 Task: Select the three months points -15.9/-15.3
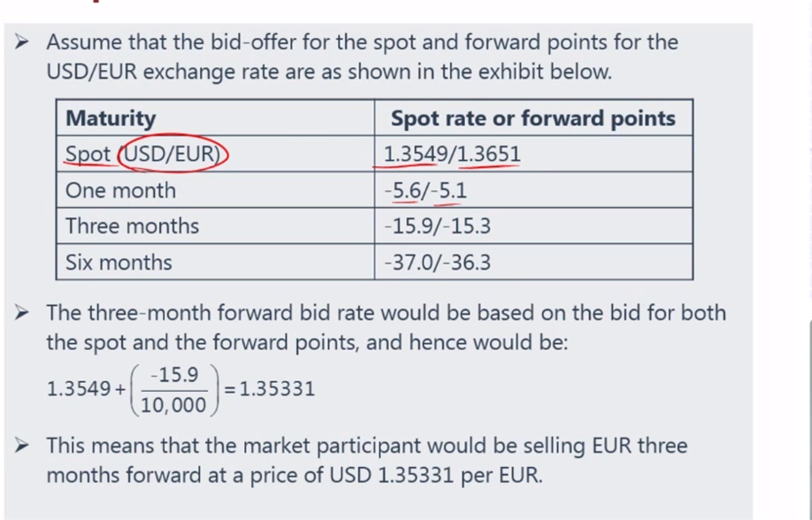pos(437,226)
